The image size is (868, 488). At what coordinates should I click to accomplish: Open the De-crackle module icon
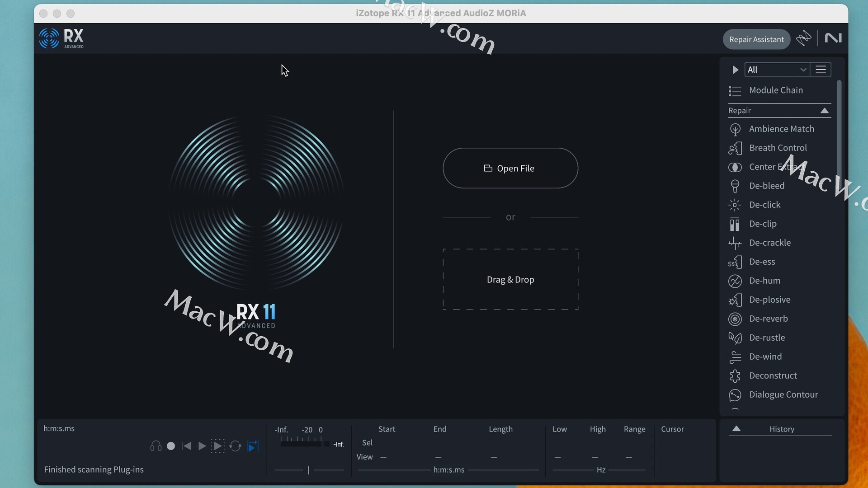735,243
